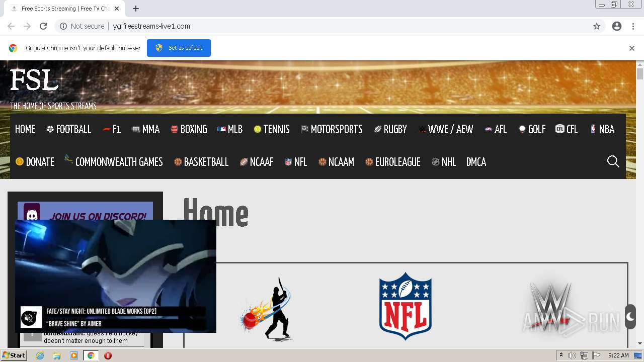Open the cricket batsman category image
644x362 pixels.
coord(267,309)
